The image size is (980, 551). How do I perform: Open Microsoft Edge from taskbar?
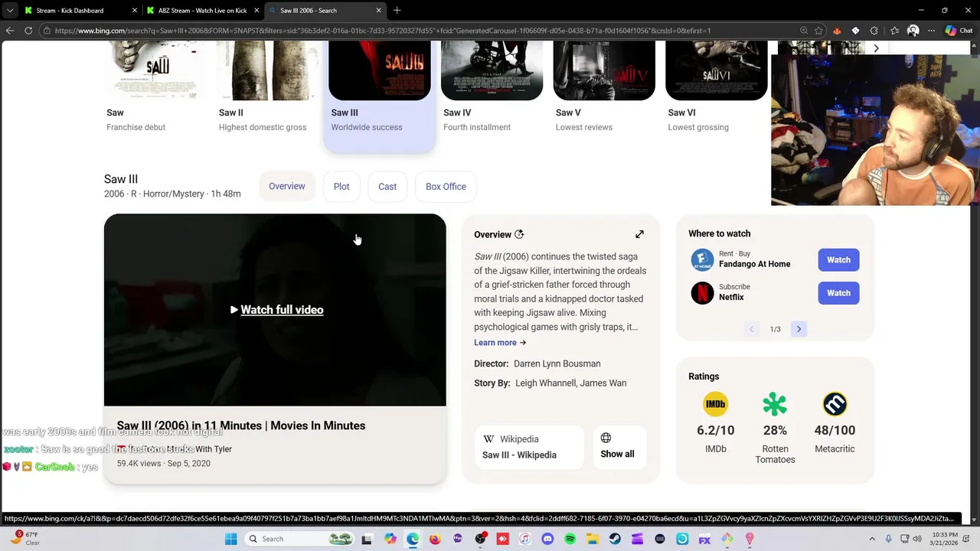(413, 539)
